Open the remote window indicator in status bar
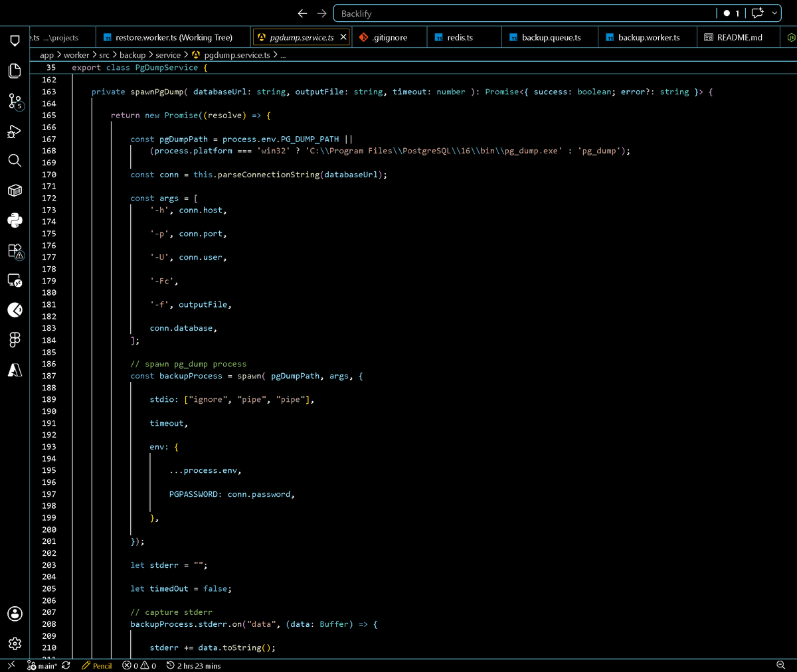797x672 pixels. pos(11,665)
